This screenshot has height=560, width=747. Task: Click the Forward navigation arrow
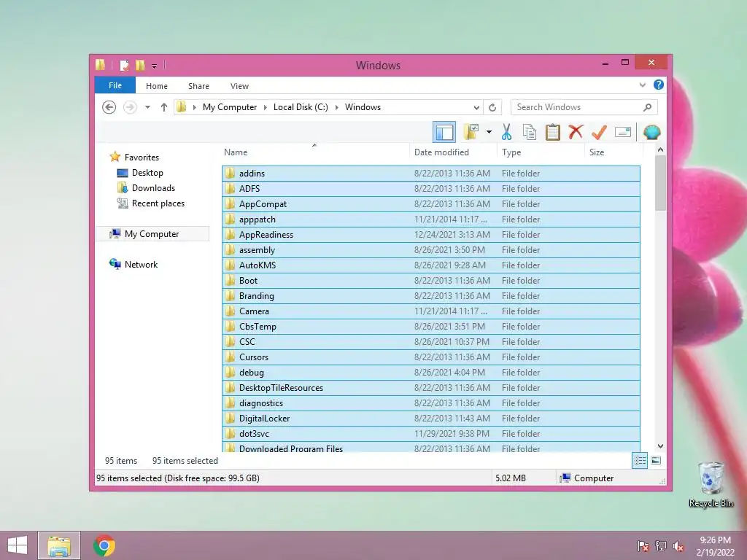[130, 107]
